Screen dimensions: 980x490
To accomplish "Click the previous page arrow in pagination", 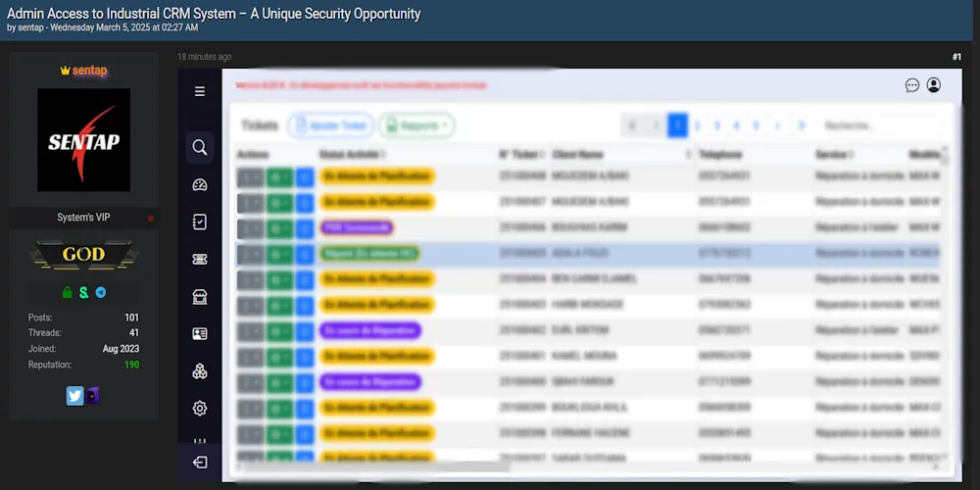I will [656, 125].
